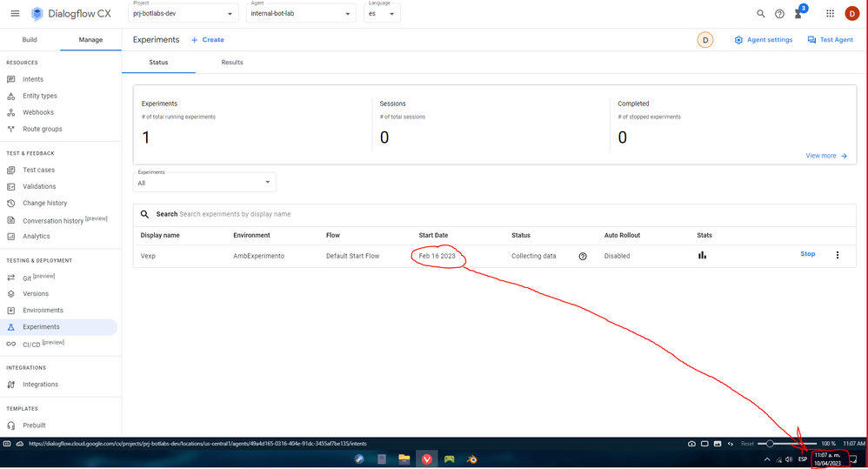The image size is (868, 469).
Task: Open Agent settings
Action: click(x=764, y=40)
